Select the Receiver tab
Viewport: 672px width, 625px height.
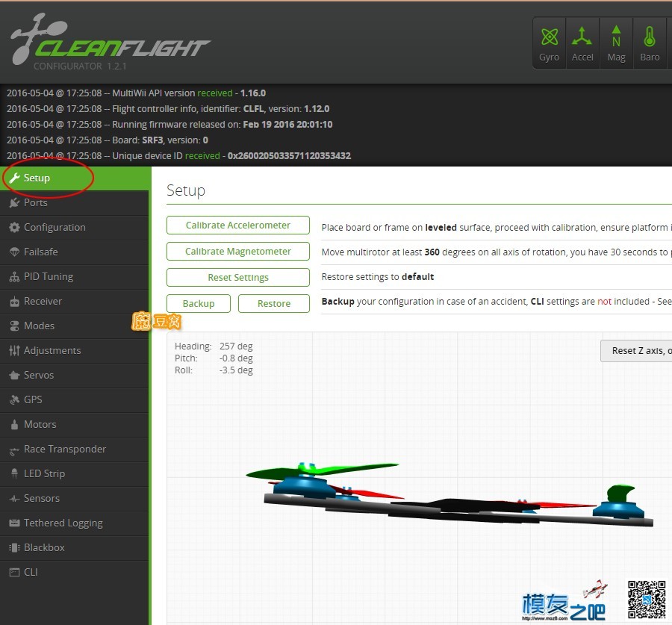tap(75, 302)
